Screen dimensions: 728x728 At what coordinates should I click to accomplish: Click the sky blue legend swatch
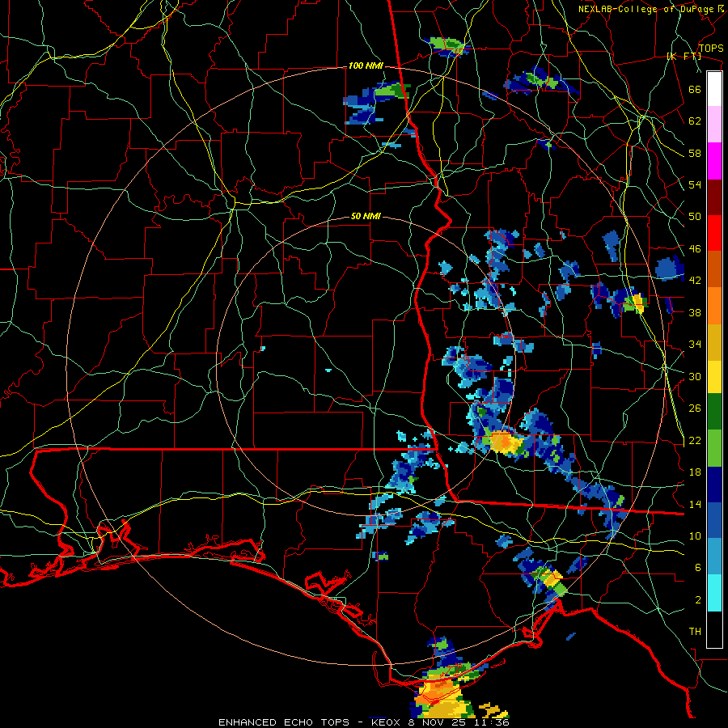714,557
